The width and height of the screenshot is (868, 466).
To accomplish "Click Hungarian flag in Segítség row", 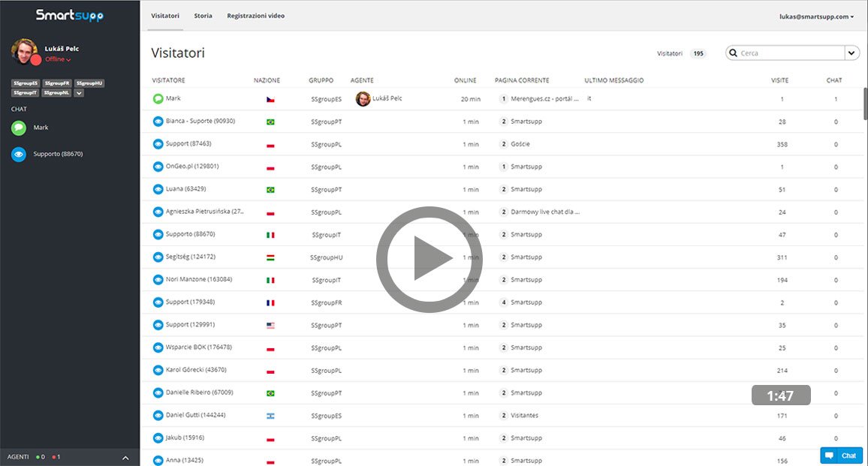I will [x=270, y=257].
